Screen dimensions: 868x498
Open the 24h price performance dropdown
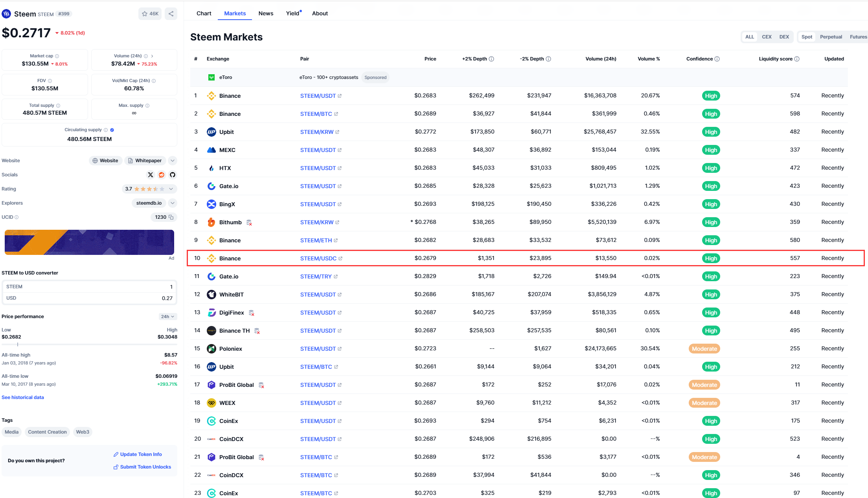click(x=168, y=317)
